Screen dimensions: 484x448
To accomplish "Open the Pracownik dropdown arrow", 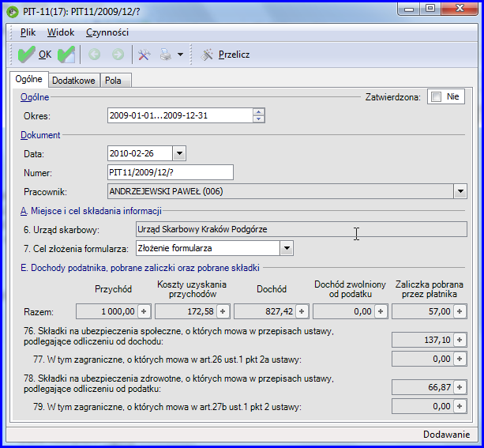I will [x=460, y=191].
